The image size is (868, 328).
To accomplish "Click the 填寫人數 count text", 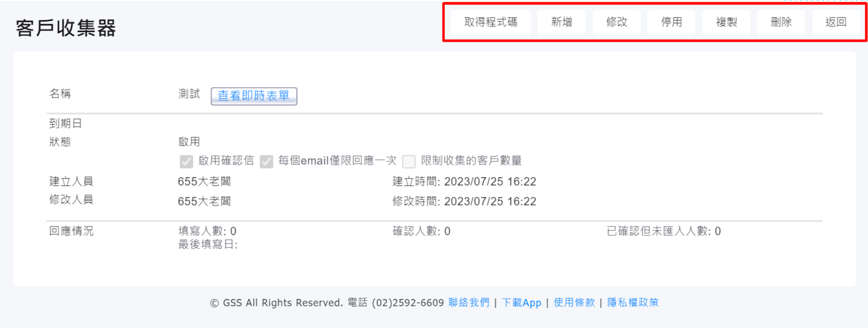I will 207,231.
